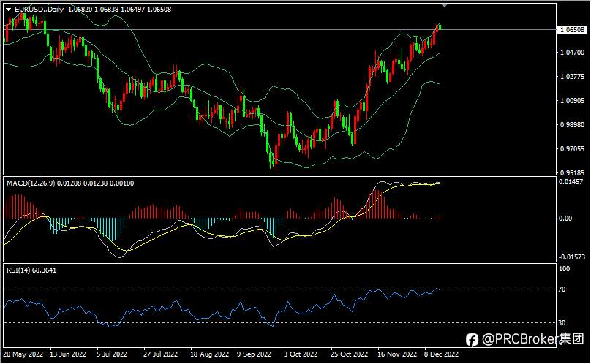Click the gray chart shift marker triangle

(445, 5)
